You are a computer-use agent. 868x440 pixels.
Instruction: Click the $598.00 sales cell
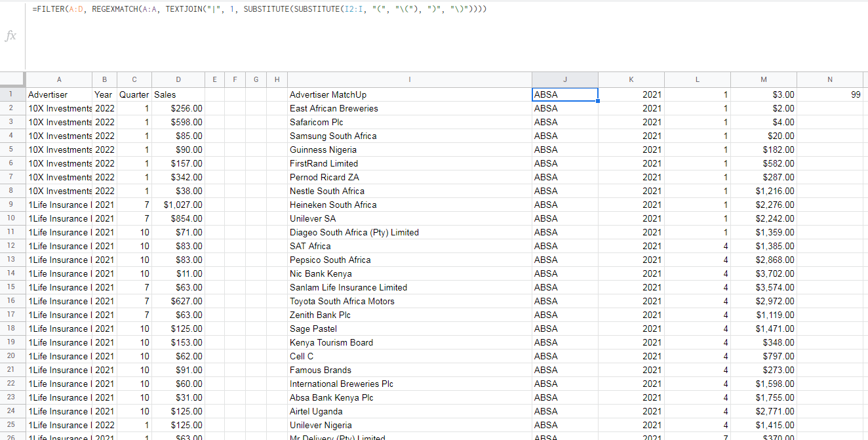click(178, 122)
